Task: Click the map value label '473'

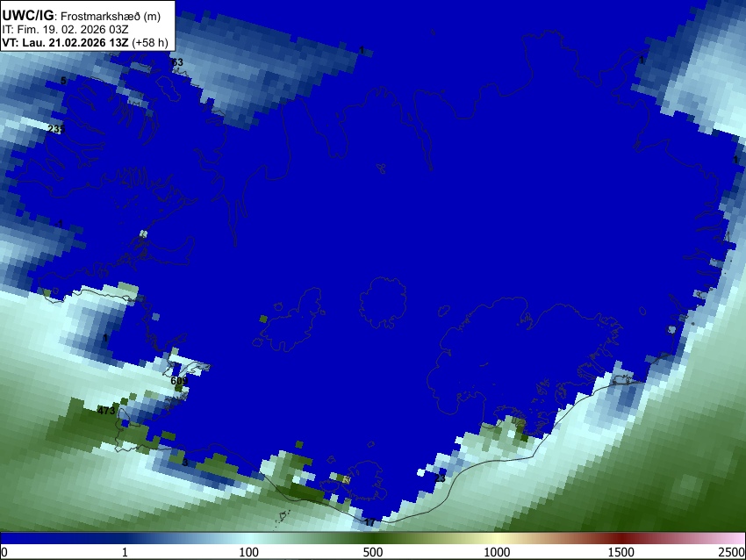Action: pyautogui.click(x=106, y=411)
